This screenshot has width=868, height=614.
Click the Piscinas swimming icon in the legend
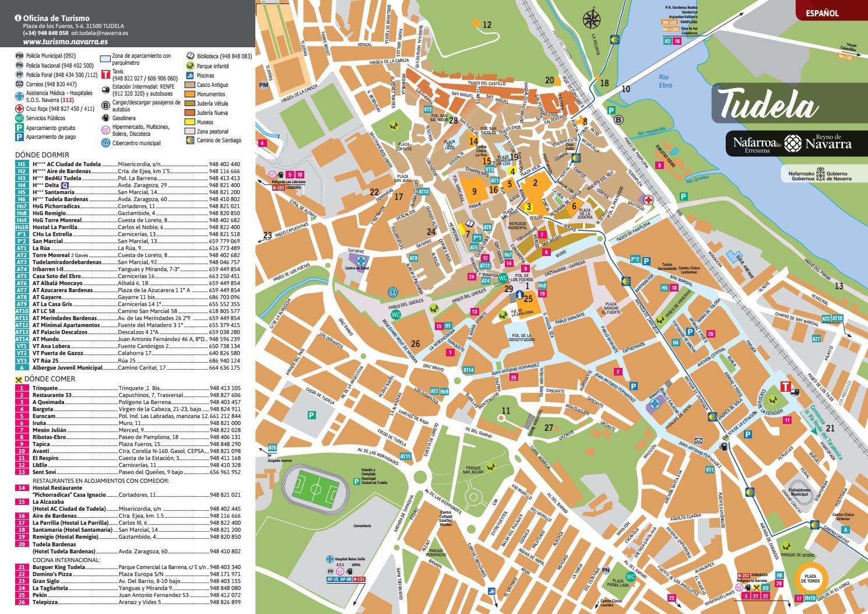coord(190,75)
